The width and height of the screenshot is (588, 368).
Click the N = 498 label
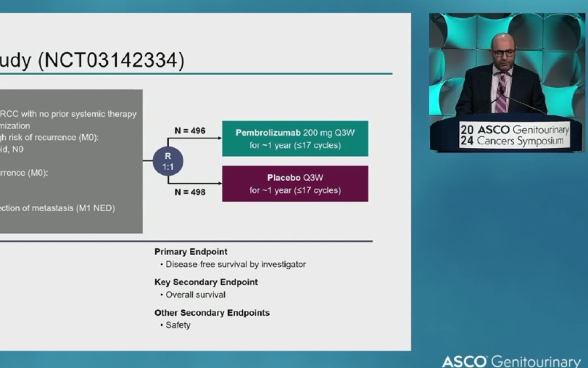click(190, 192)
